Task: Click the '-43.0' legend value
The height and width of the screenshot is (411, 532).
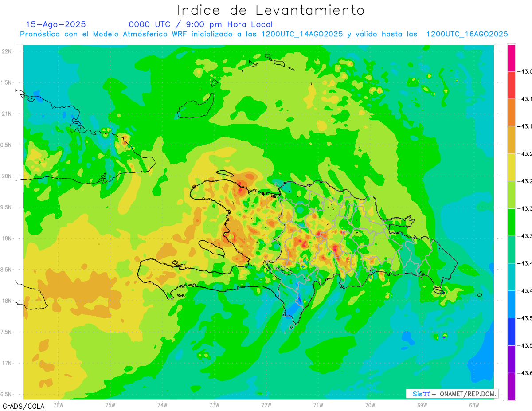Action: [x=525, y=71]
